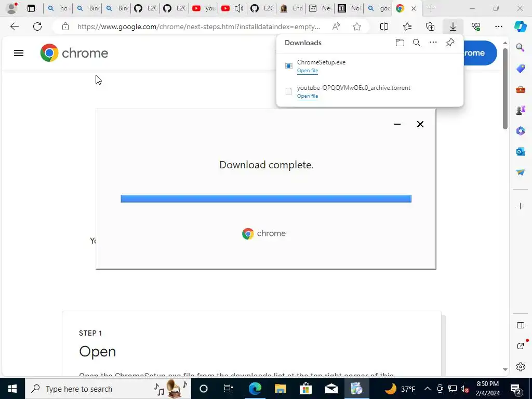Mute the YouTube tab playing audio
The image size is (532, 399).
point(239,8)
